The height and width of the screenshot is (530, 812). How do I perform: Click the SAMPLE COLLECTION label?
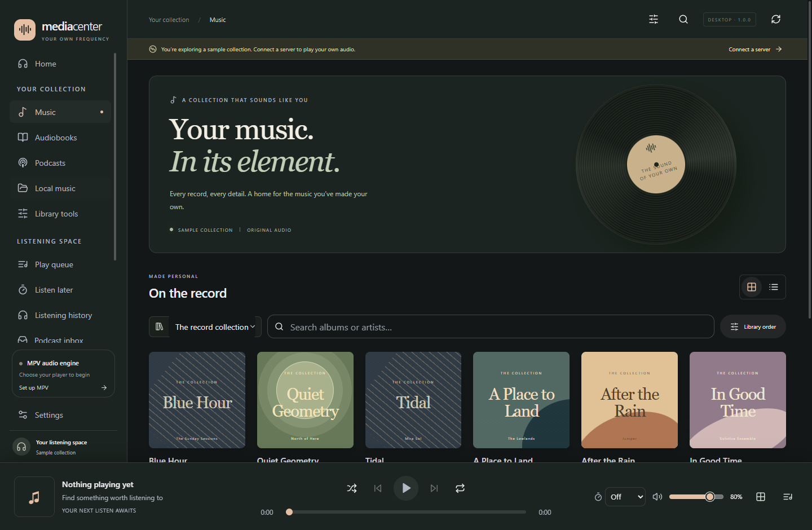click(x=205, y=230)
